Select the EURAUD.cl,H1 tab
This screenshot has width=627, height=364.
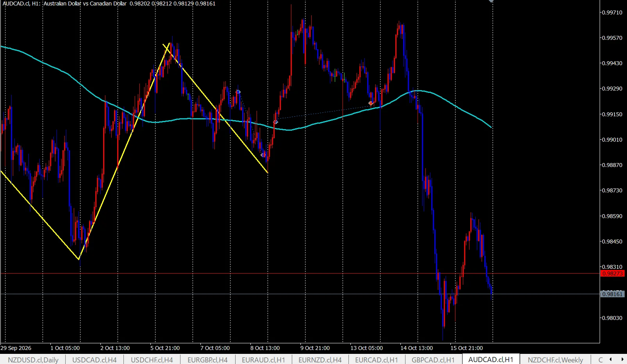click(263, 360)
